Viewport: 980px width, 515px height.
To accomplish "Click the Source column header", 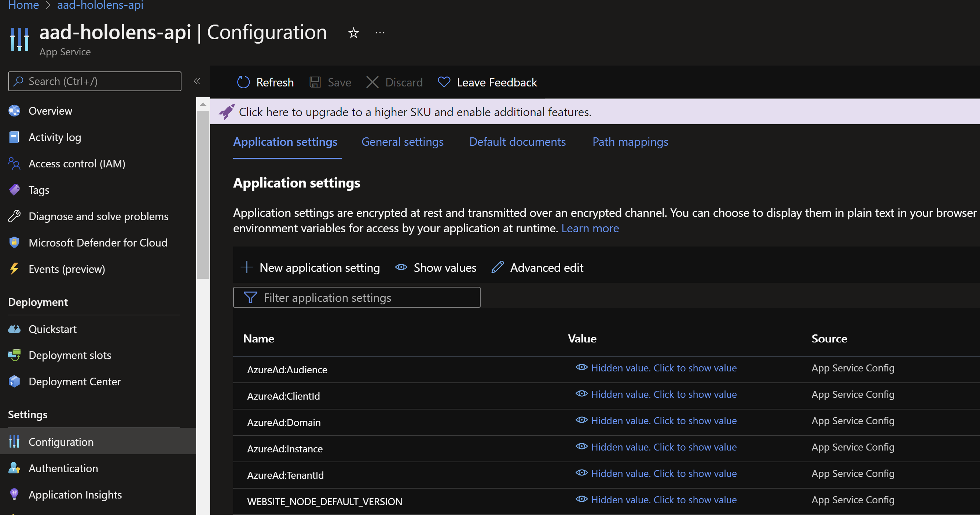I will click(x=829, y=338).
